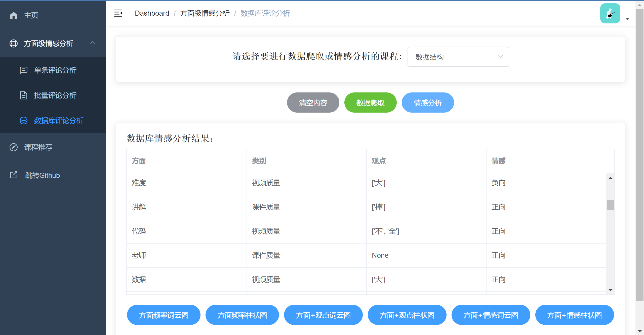Screen dimensions: 644x335
Task: Click the external link icon for 跳转Github
Action: (14, 175)
